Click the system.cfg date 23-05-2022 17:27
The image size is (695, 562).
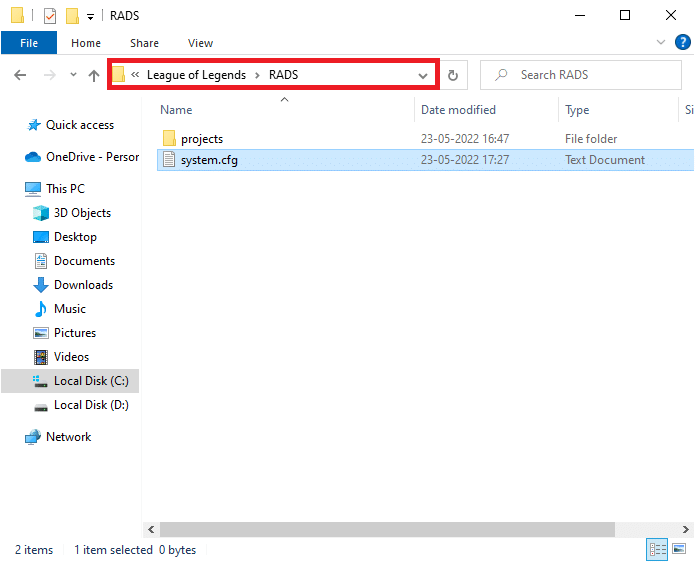coord(465,160)
